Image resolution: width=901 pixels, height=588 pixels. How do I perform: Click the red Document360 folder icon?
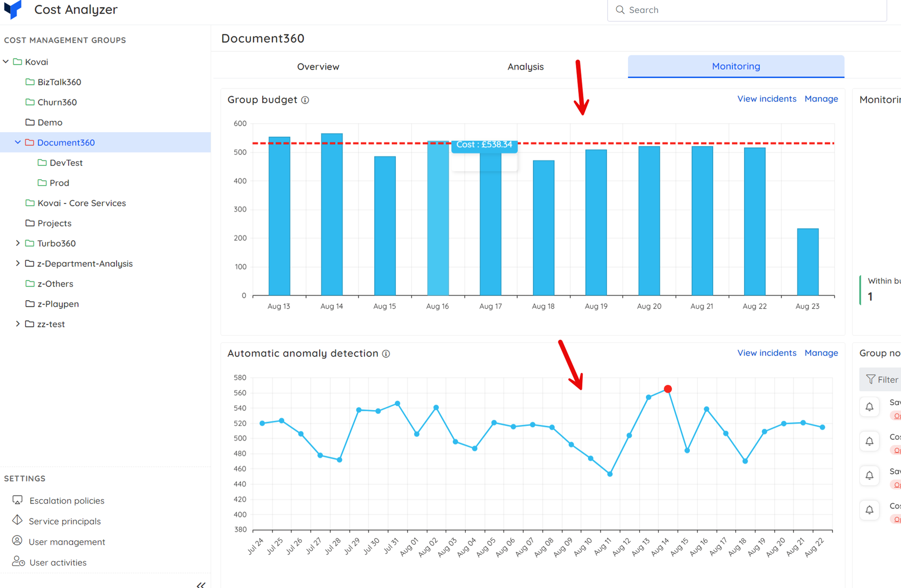[30, 142]
